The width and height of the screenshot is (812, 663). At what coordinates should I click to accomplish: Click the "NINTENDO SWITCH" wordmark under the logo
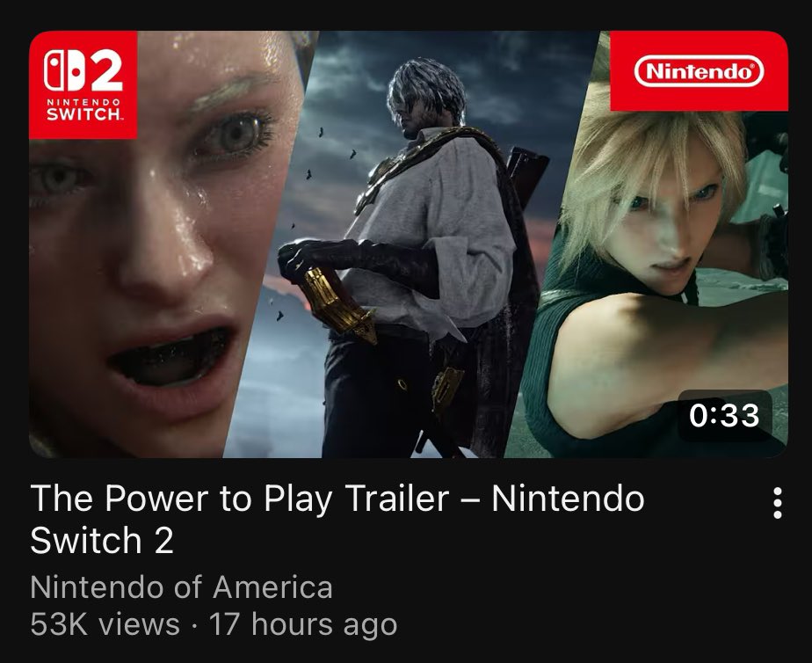(83, 110)
